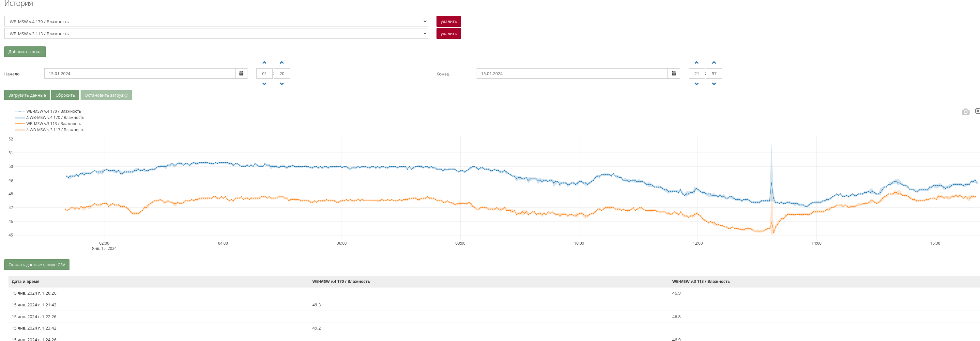This screenshot has height=341, width=980.
Task: Click the 04:00 time axis label
Action: [223, 243]
